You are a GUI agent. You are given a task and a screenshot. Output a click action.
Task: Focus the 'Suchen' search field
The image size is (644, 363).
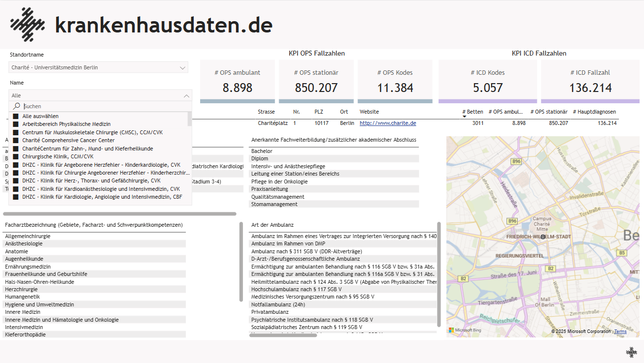coord(106,106)
